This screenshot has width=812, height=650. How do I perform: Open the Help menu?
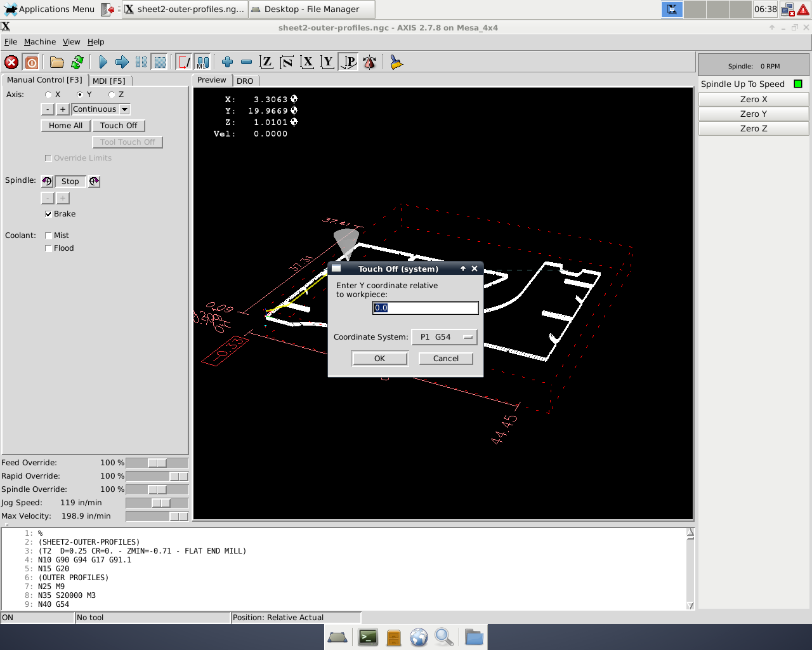(96, 42)
